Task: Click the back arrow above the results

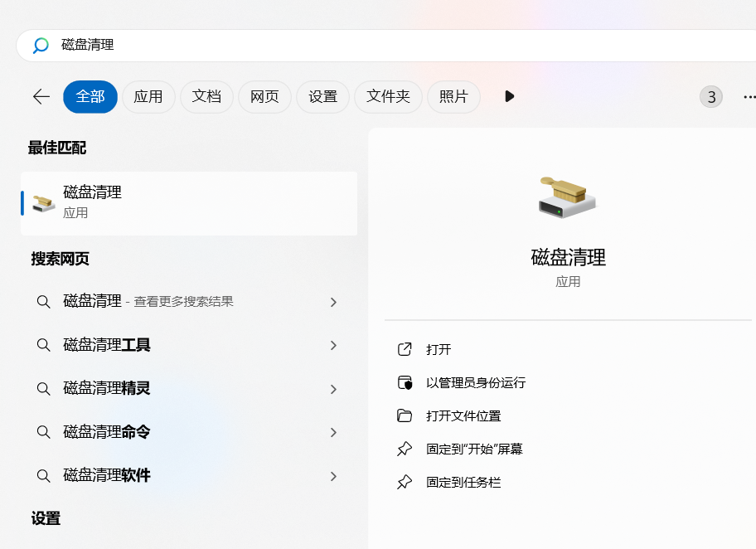Action: [x=41, y=96]
